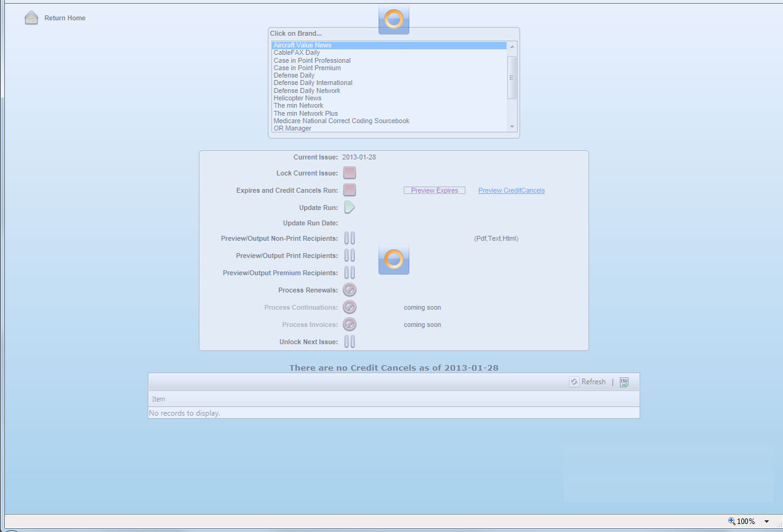Open the Preview CreditCancels link
This screenshot has width=783, height=532.
[x=512, y=191]
